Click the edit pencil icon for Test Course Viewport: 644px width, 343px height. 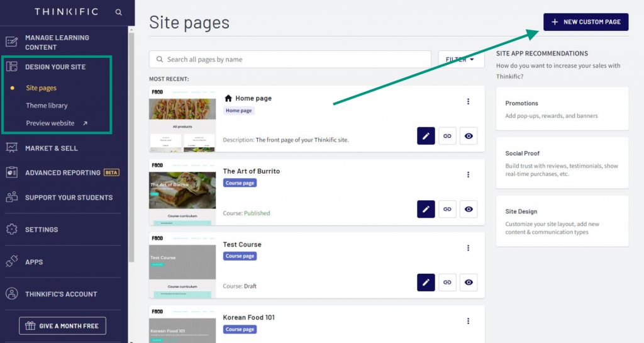click(426, 282)
